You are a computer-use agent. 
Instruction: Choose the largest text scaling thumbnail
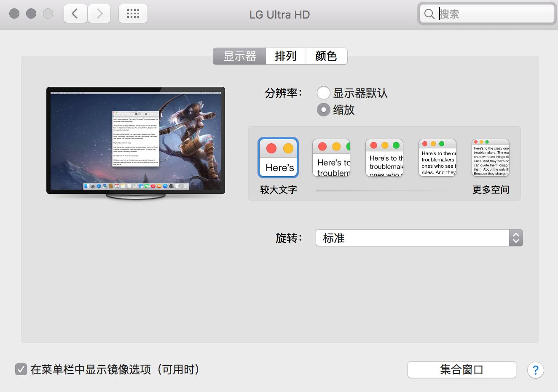[278, 158]
